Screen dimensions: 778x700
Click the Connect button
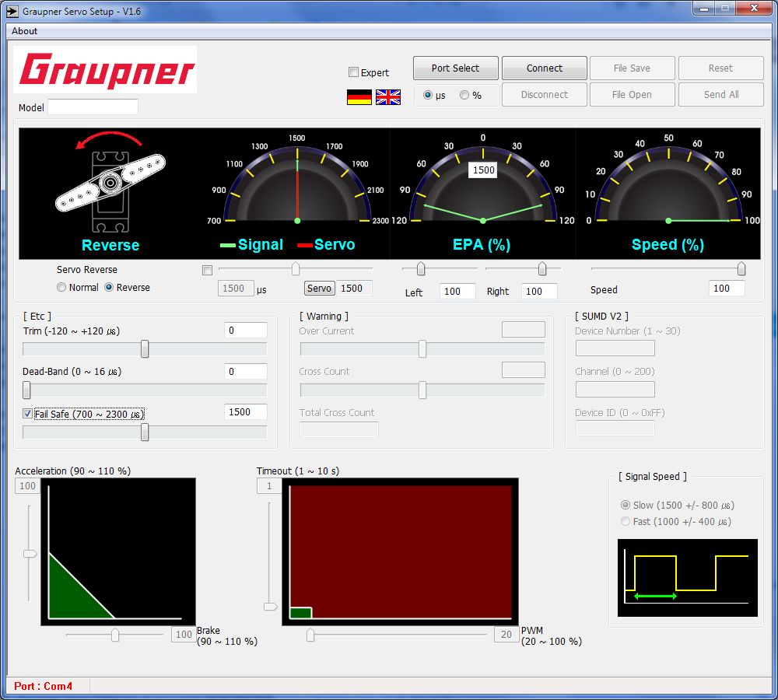545,68
